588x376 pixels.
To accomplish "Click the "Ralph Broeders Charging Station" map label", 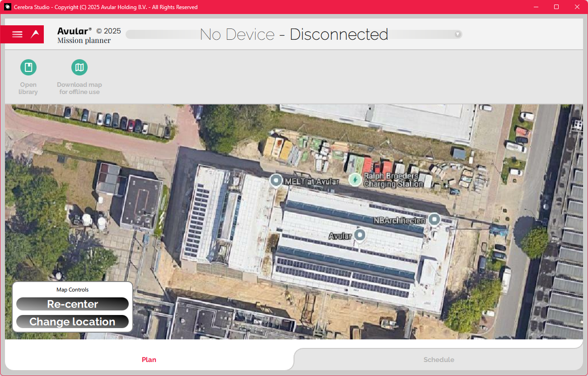I will click(x=393, y=180).
